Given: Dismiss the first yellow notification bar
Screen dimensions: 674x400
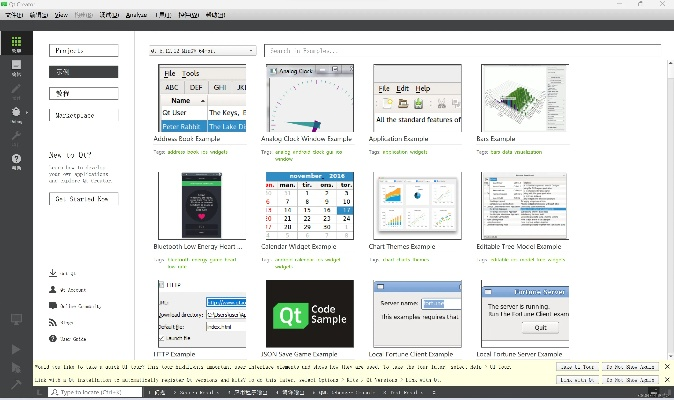Looking at the screenshot, I should (x=668, y=367).
